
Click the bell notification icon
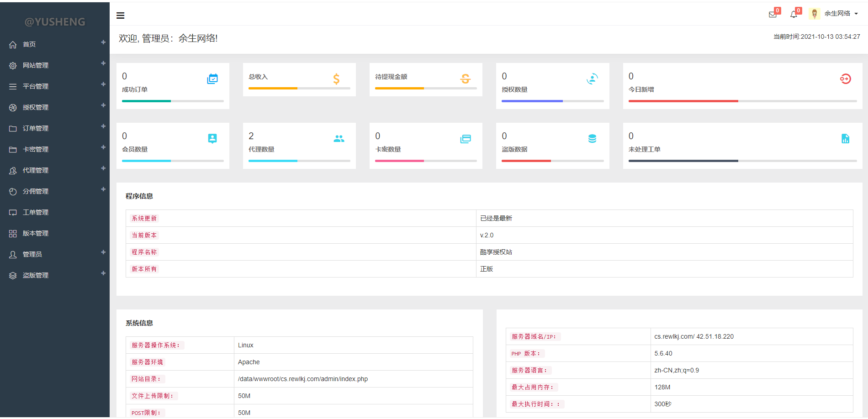[794, 15]
